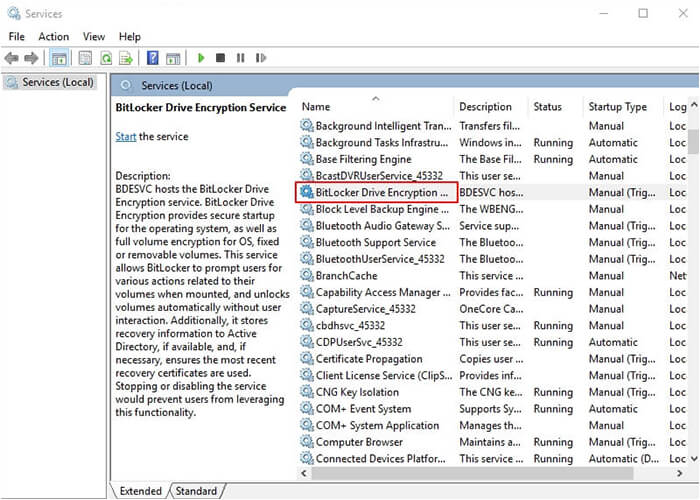Viewport: 700px width, 500px height.
Task: Click gear icon of Certificate Propagation
Action: (306, 358)
